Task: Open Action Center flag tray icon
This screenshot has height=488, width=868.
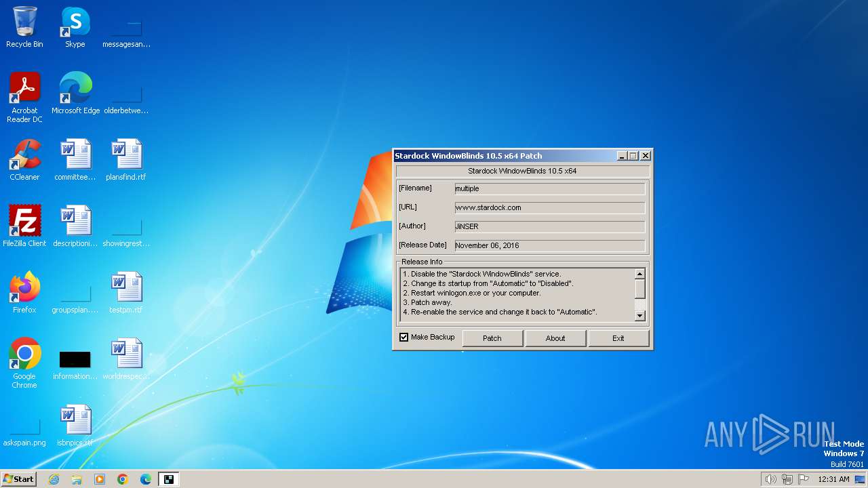Action: (x=804, y=479)
